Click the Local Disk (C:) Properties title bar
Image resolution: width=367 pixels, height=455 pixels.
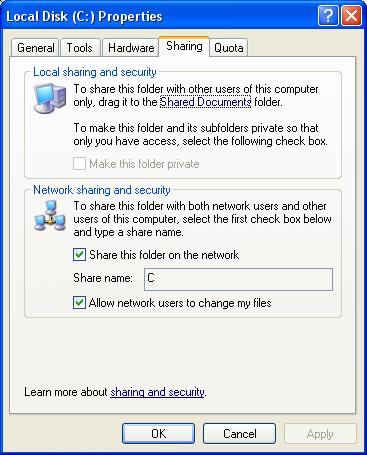(160, 16)
